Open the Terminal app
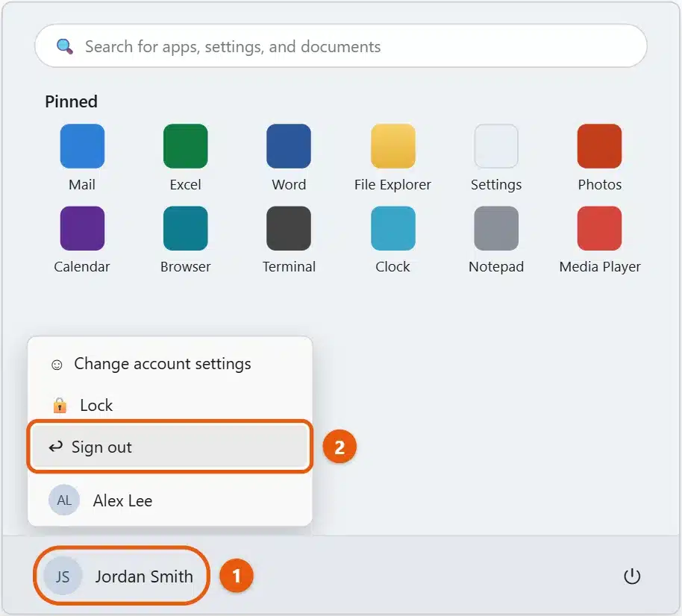Screen dimensions: 682x616 (289, 229)
